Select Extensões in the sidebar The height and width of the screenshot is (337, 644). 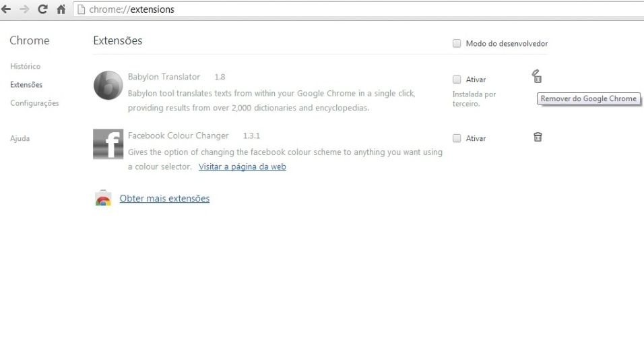tap(26, 85)
